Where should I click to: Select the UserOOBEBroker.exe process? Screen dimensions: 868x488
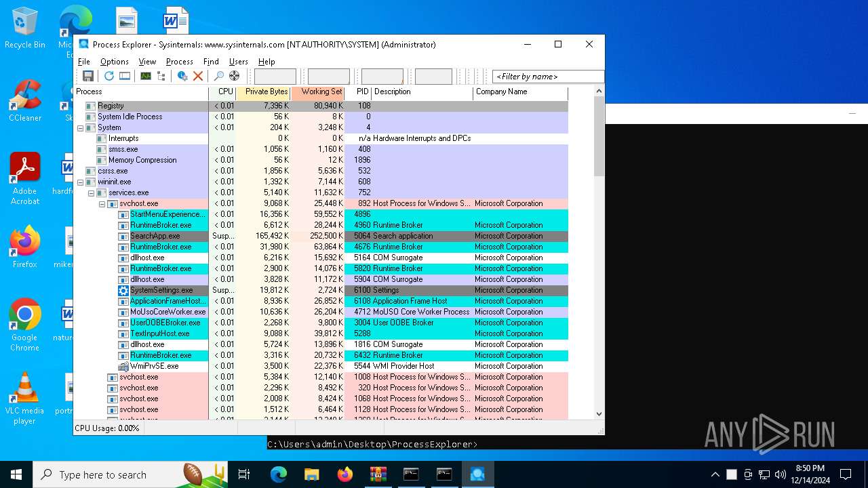click(321, 323)
